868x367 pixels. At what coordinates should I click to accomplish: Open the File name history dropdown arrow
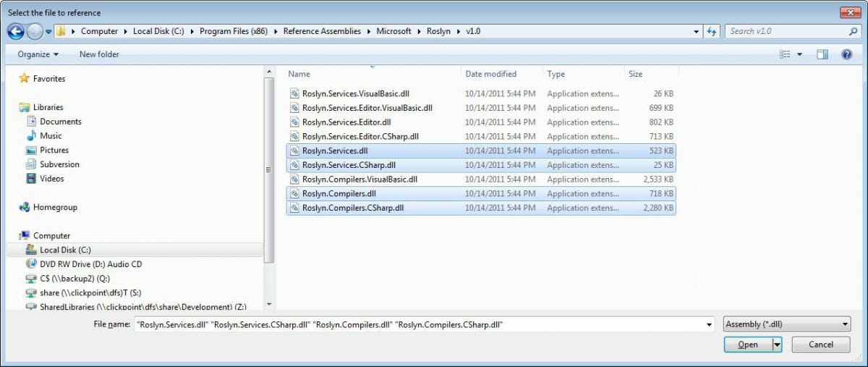coord(710,325)
